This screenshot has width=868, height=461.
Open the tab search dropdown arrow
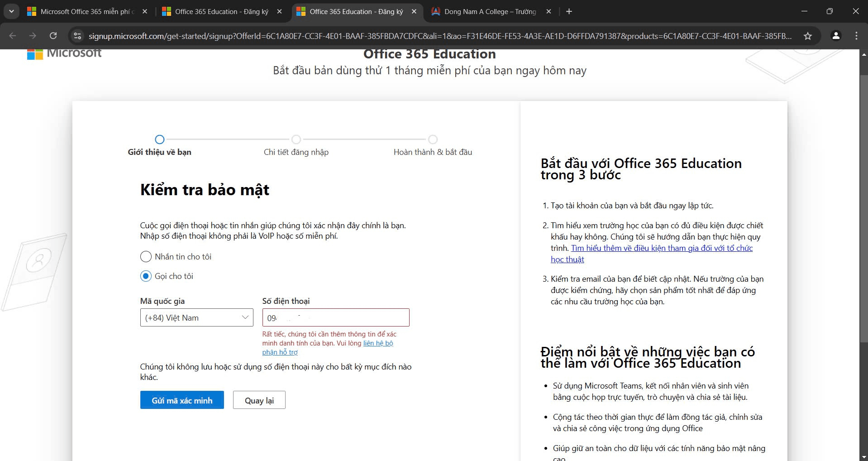[11, 11]
